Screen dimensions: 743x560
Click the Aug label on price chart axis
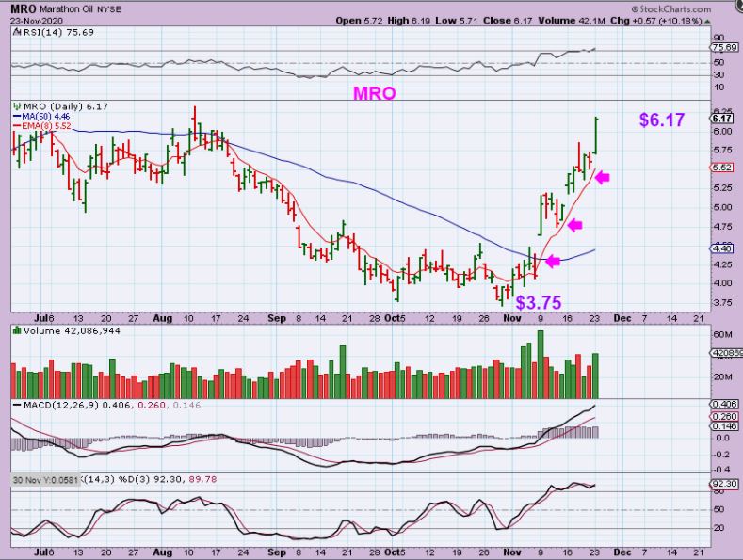(163, 318)
